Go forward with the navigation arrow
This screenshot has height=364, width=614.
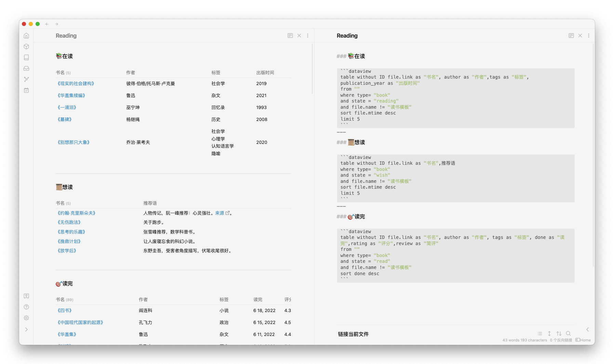click(x=57, y=24)
